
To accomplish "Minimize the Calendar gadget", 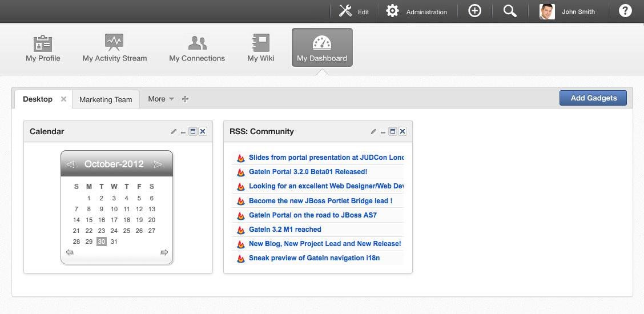I will [x=183, y=132].
